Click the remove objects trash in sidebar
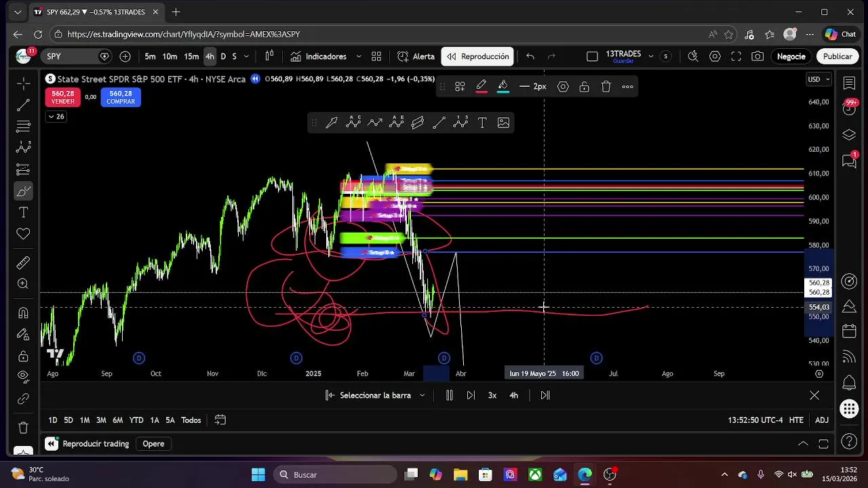Screen dimensions: 868x488 pyautogui.click(x=23, y=428)
